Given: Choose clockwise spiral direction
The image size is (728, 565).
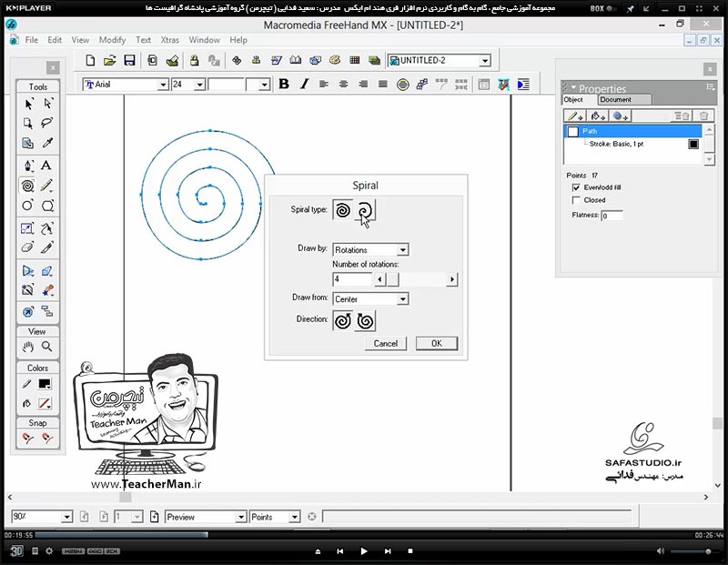Looking at the screenshot, I should [x=365, y=321].
